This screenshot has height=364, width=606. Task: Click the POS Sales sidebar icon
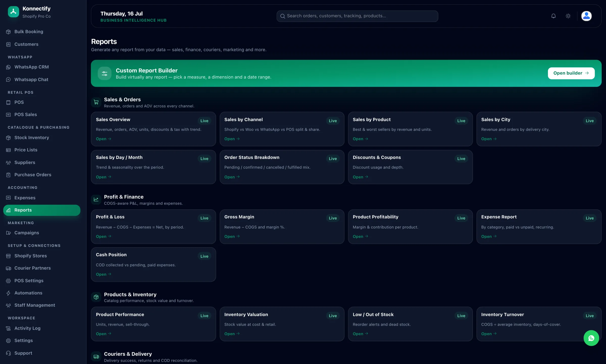tap(8, 115)
